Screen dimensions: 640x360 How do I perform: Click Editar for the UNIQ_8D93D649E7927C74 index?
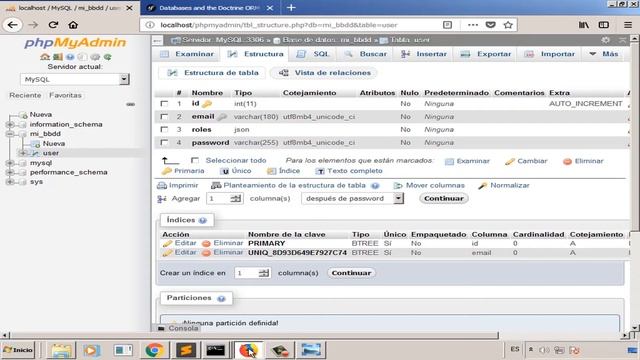[180, 253]
